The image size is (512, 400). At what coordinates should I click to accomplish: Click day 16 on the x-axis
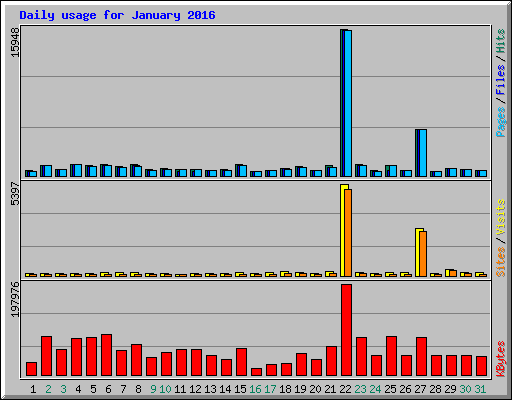(255, 389)
